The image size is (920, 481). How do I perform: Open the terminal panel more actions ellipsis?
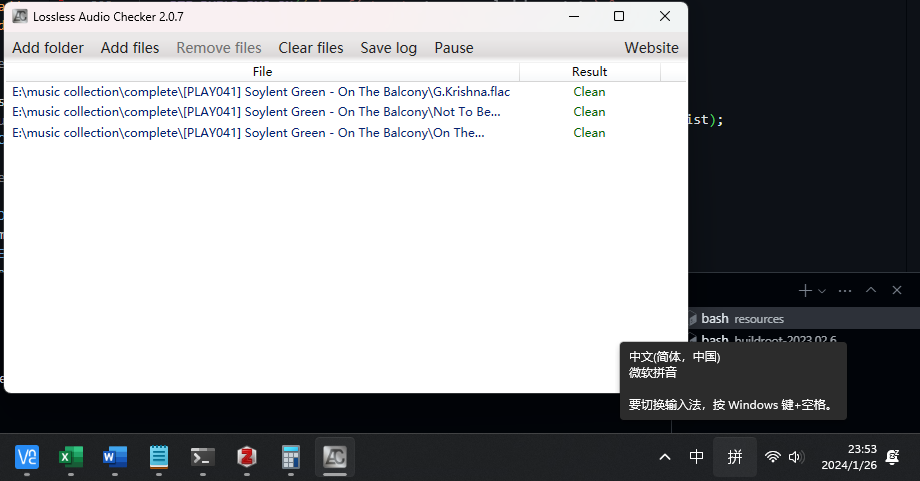[x=845, y=290]
